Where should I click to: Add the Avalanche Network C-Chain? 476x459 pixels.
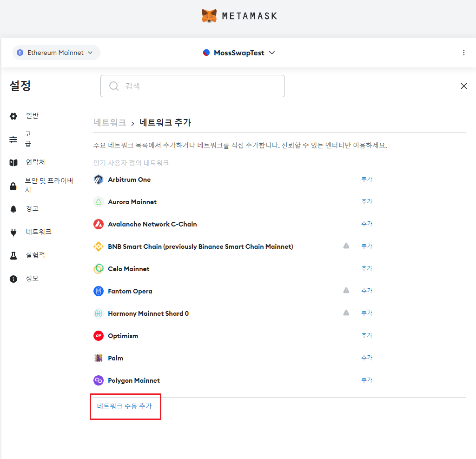point(367,224)
